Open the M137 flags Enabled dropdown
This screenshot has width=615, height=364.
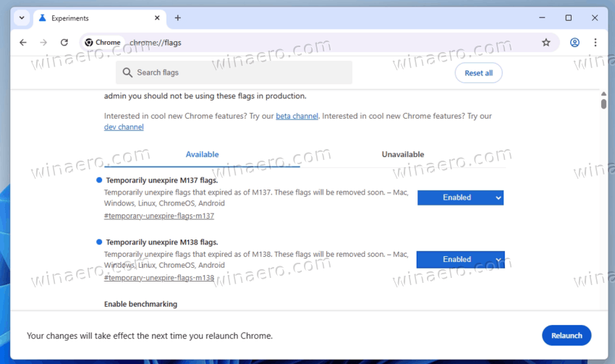460,198
